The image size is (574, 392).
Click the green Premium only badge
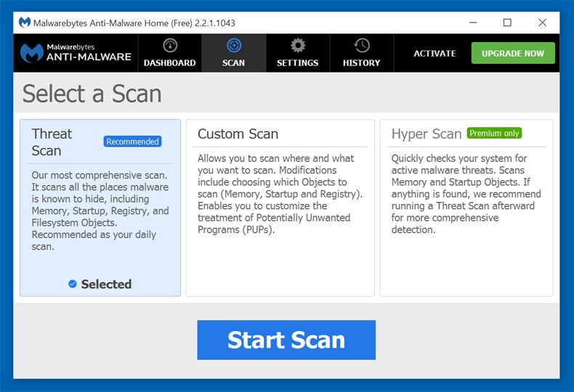[x=494, y=133]
